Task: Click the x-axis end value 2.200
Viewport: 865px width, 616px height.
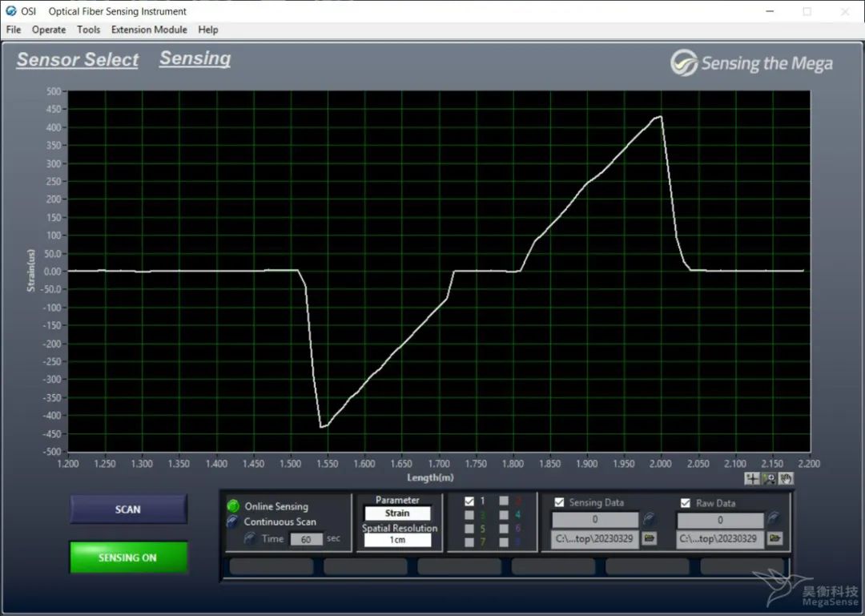Action: pyautogui.click(x=809, y=464)
